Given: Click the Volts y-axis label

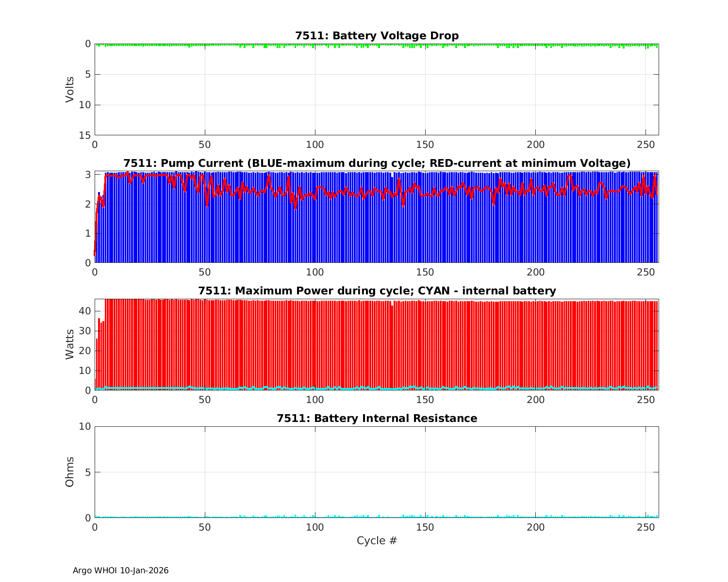Looking at the screenshot, I should [70, 89].
